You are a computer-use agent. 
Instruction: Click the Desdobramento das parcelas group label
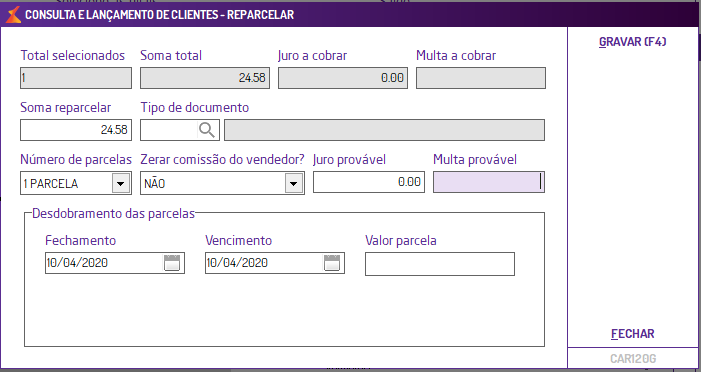coord(114,213)
